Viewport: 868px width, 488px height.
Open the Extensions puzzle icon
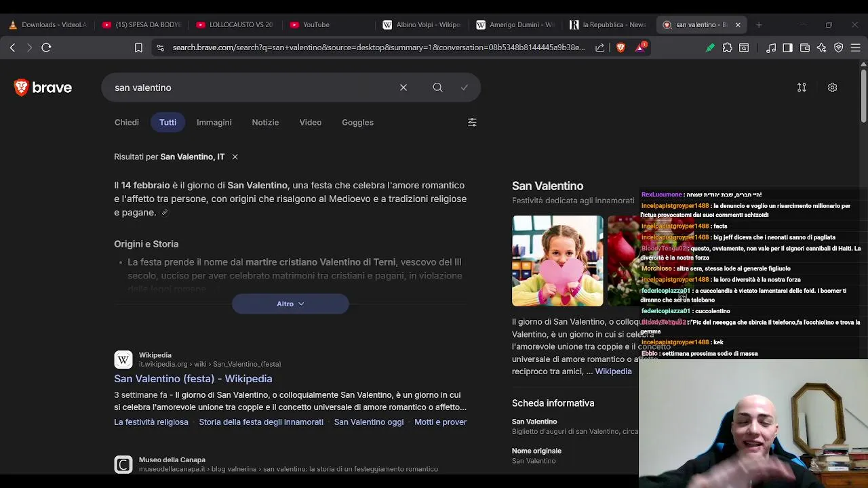(728, 47)
